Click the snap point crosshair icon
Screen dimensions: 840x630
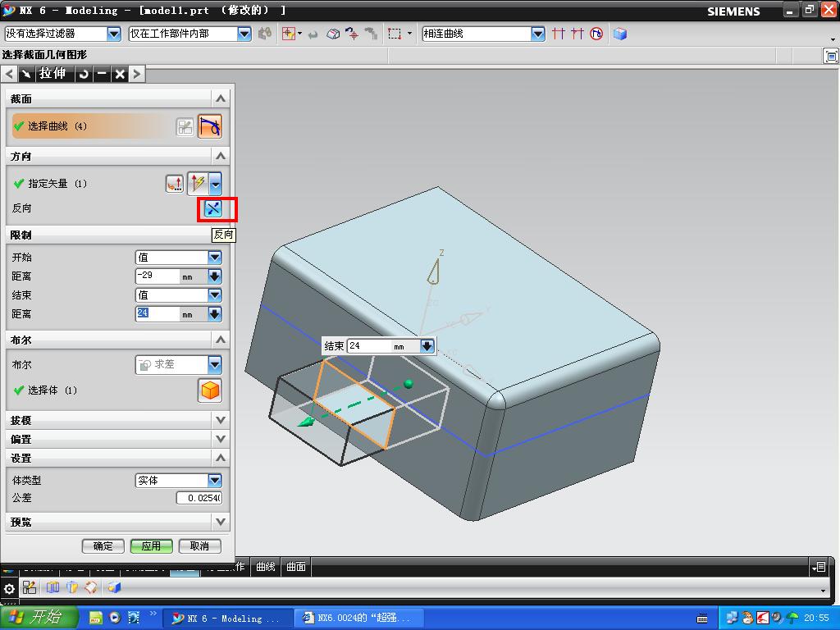pos(352,34)
